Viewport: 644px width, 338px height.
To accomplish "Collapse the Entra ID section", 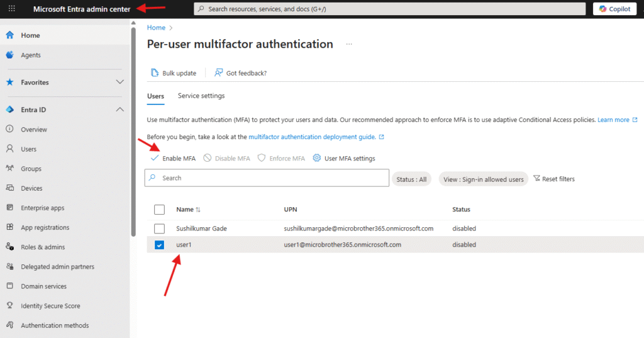I will (x=120, y=110).
